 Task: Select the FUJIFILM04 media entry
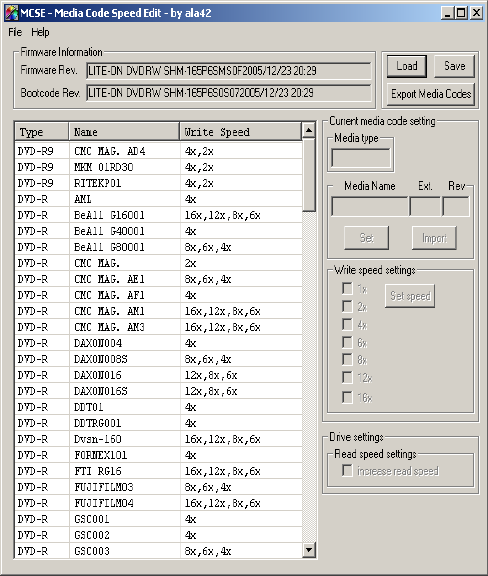pyautogui.click(x=158, y=503)
